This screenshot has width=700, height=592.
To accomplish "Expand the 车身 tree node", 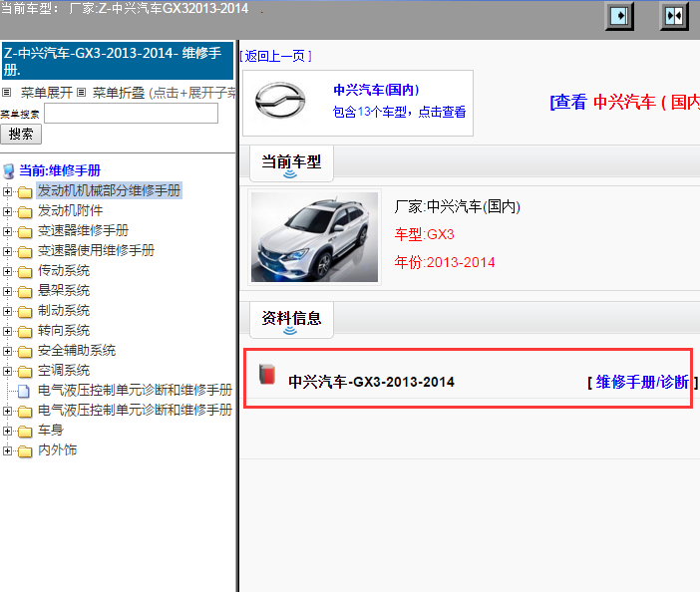I will pos(7,431).
